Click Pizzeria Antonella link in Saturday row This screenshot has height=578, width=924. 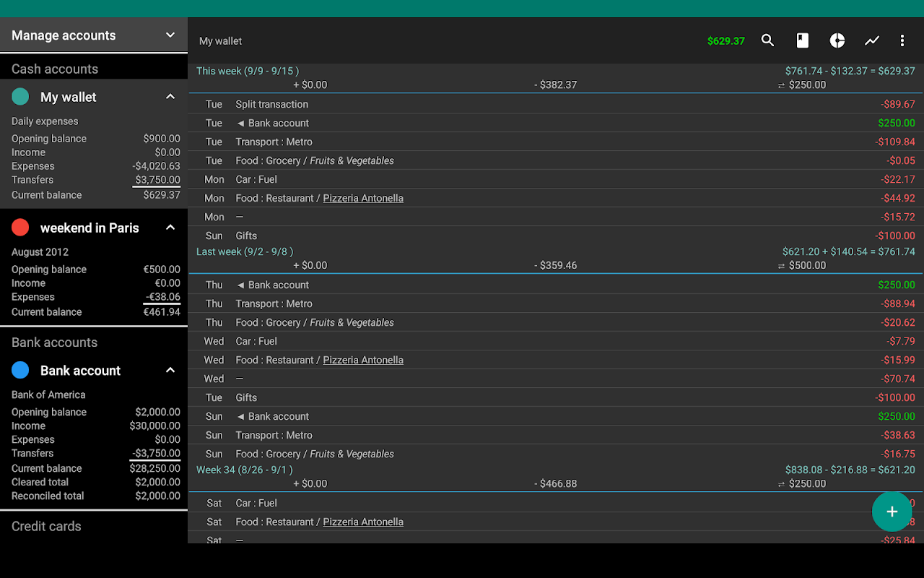(363, 522)
